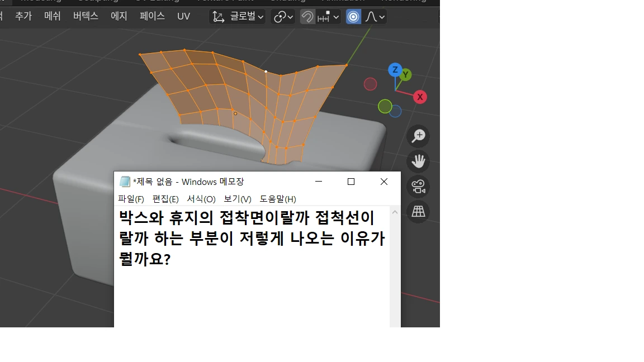
Task: Click the red X axis on the navigation gizmo
Action: 419,97
